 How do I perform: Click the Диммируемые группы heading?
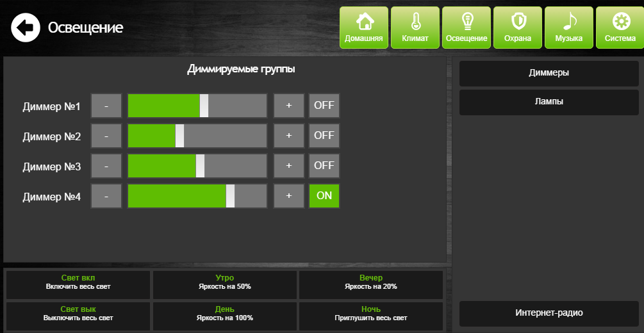click(x=241, y=69)
